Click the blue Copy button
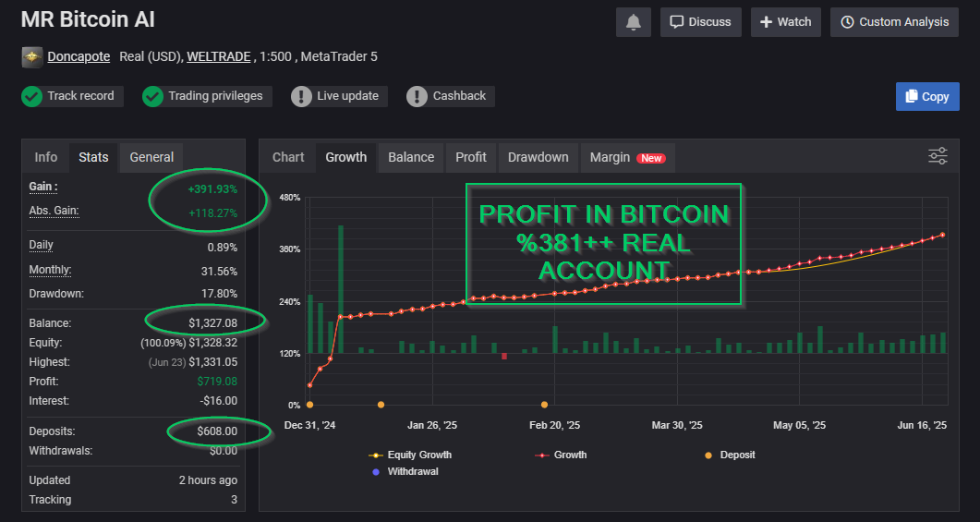The width and height of the screenshot is (980, 522). pyautogui.click(x=927, y=96)
